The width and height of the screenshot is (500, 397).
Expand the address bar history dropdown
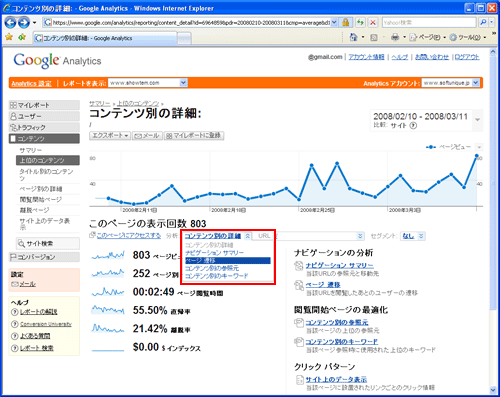(x=334, y=23)
